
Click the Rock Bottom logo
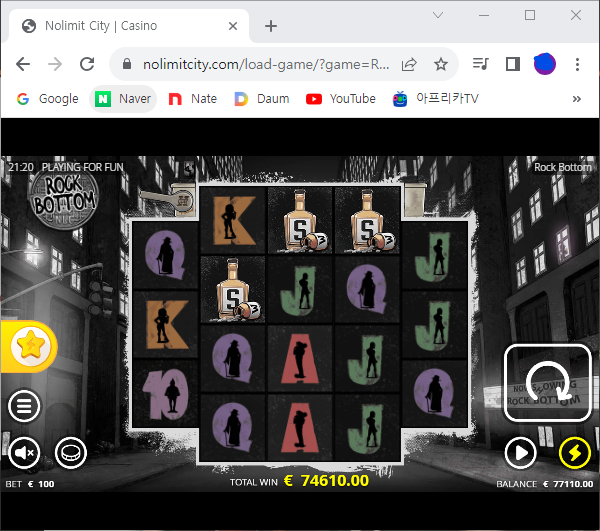(64, 199)
